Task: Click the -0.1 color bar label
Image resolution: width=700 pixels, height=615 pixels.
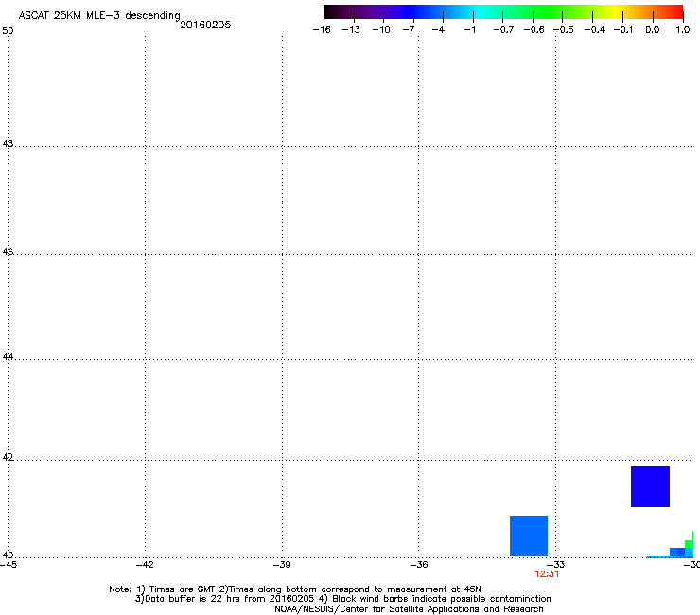Action: point(623,30)
